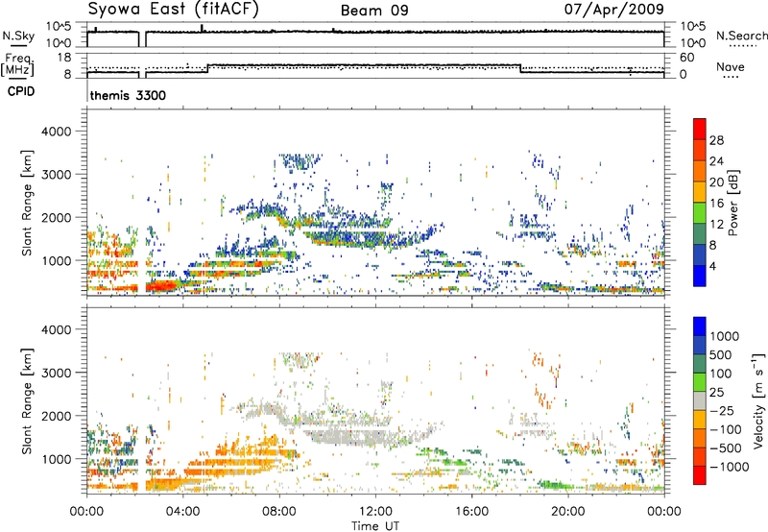Click the red top segment of the Power colorbar

(x=700, y=129)
